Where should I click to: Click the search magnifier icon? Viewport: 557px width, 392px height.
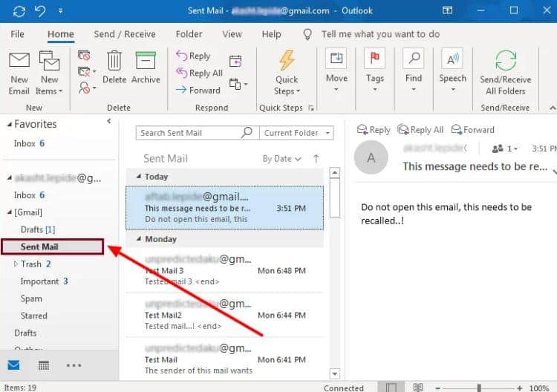pos(247,132)
